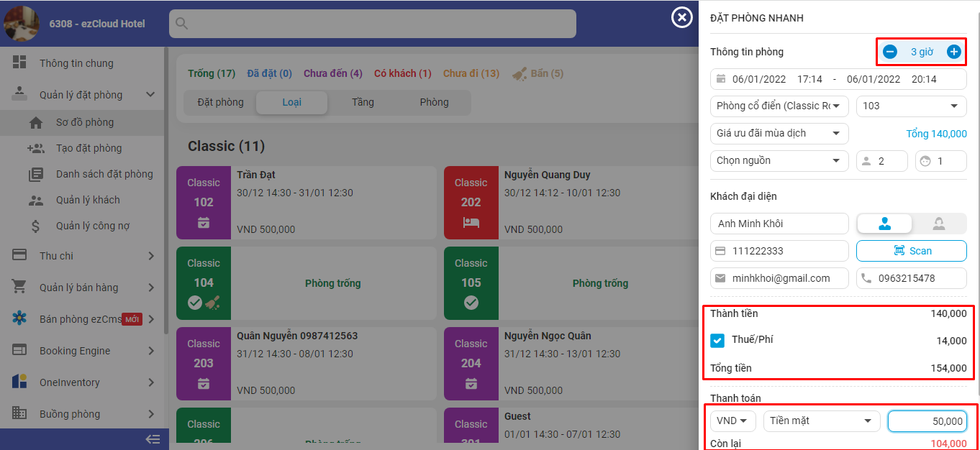
Task: Decrease hours with the minus icon
Action: click(x=890, y=52)
